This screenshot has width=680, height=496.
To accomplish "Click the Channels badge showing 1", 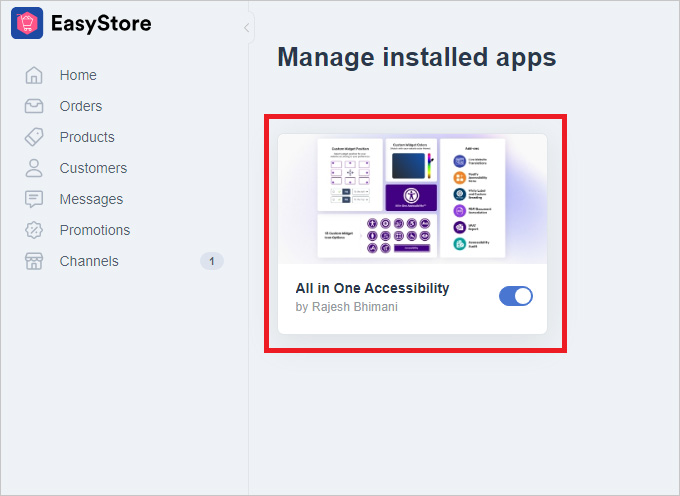I will click(x=212, y=261).
